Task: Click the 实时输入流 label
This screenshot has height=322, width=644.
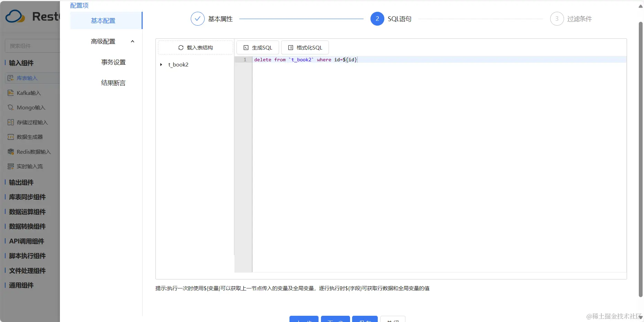Action: (30, 167)
